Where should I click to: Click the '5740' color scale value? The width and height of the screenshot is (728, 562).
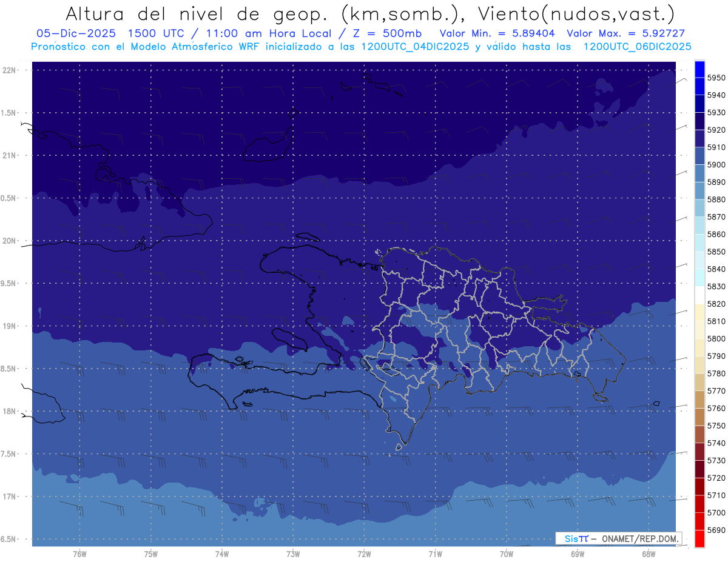[716, 443]
